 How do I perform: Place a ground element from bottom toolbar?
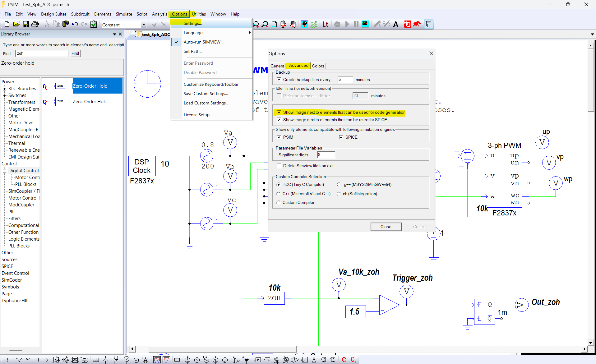[x=7, y=360]
